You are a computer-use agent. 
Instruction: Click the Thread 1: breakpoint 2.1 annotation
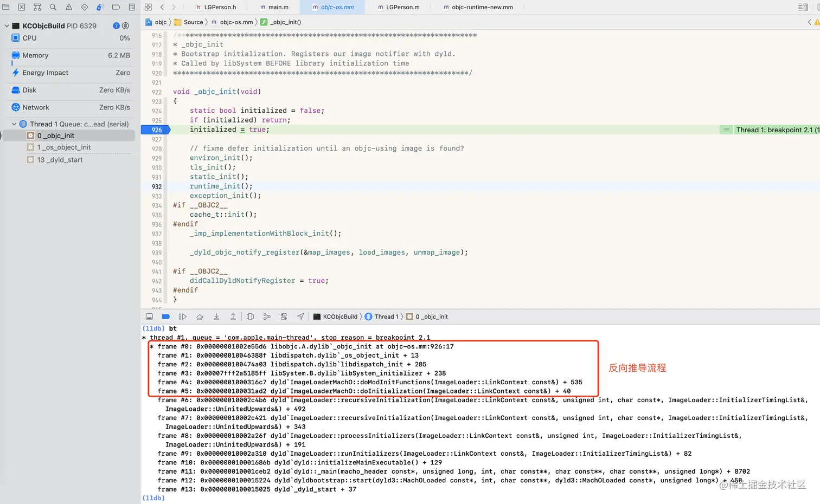point(777,130)
